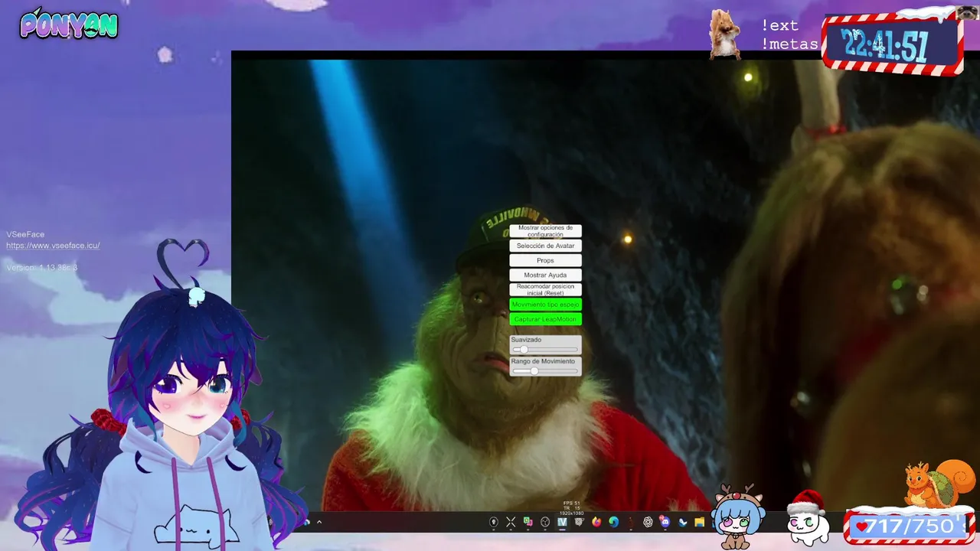This screenshot has height=551, width=980.
Task: Open the dark red figure taskbar icon
Action: (631, 522)
